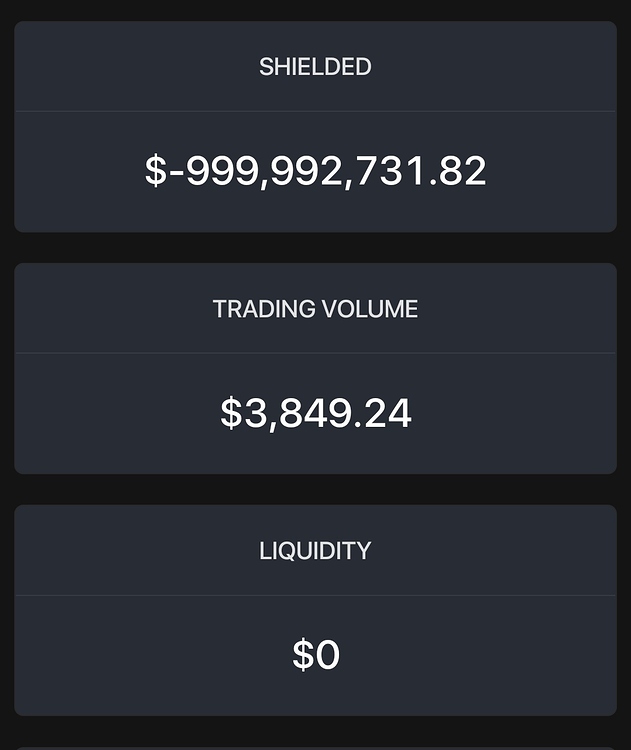631x750 pixels.
Task: Click the divider line below SHIELDED heading
Action: pyautogui.click(x=315, y=111)
